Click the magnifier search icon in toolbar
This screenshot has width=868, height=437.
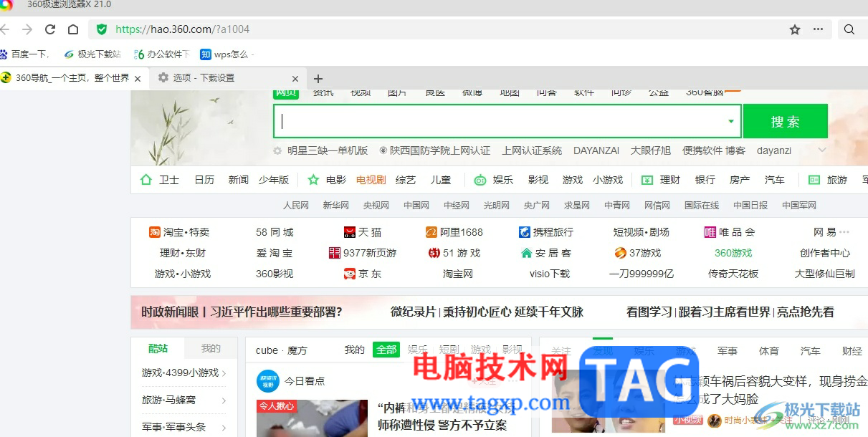(x=849, y=29)
